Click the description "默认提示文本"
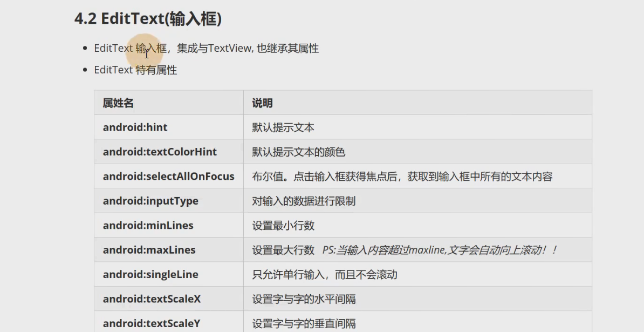 point(283,127)
